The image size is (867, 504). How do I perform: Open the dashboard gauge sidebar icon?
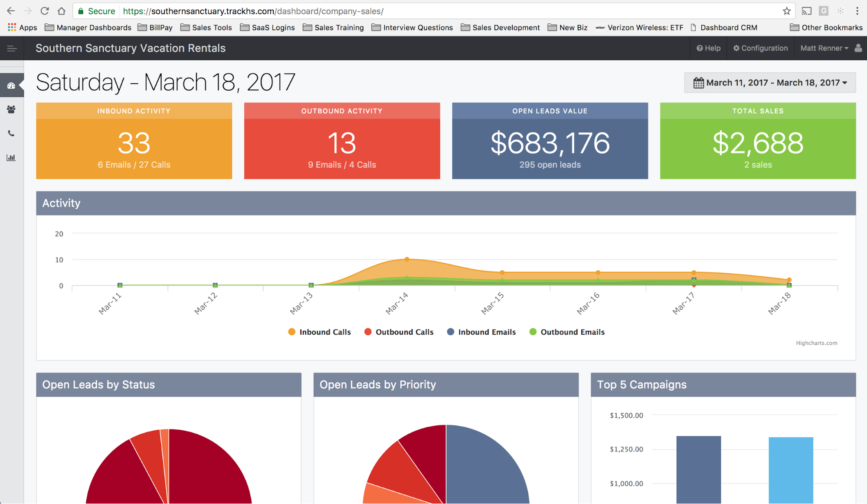[x=11, y=85]
